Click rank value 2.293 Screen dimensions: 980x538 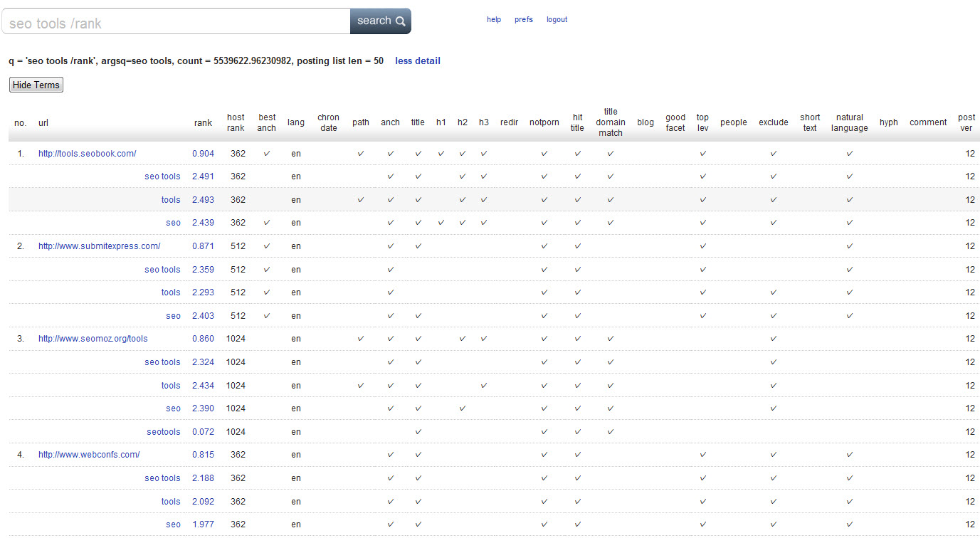pyautogui.click(x=203, y=292)
